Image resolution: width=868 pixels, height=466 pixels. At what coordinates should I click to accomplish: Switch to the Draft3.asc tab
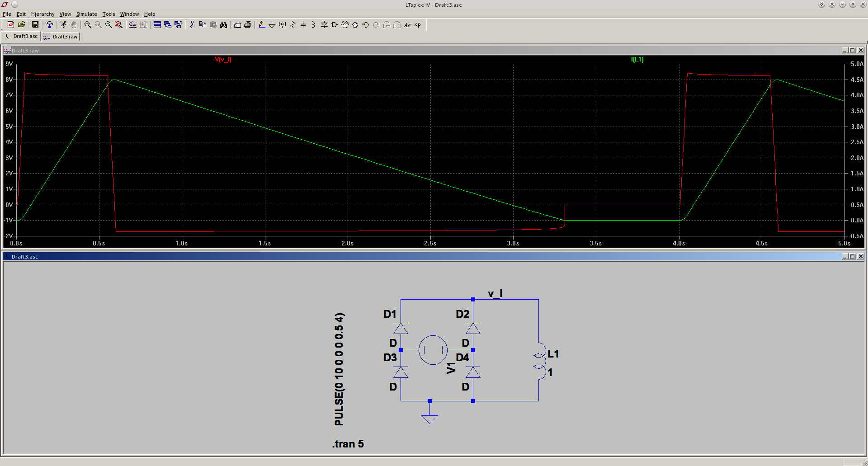click(21, 36)
